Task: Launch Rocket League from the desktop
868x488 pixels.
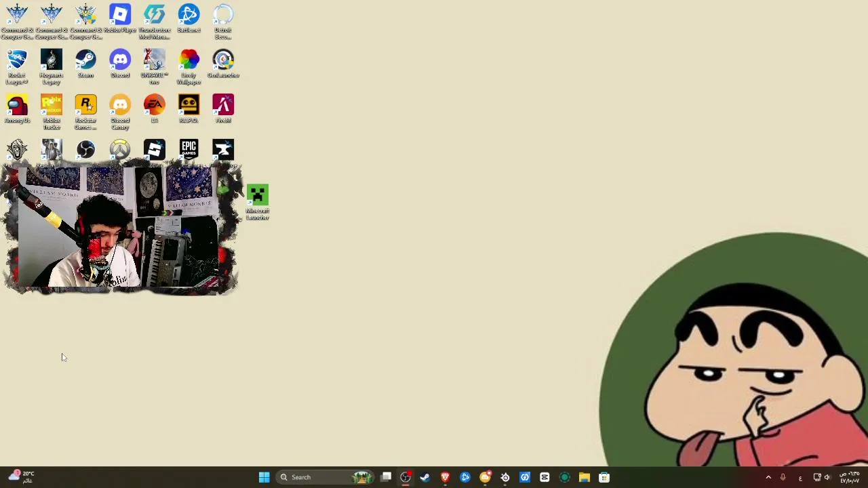Action: click(x=17, y=66)
